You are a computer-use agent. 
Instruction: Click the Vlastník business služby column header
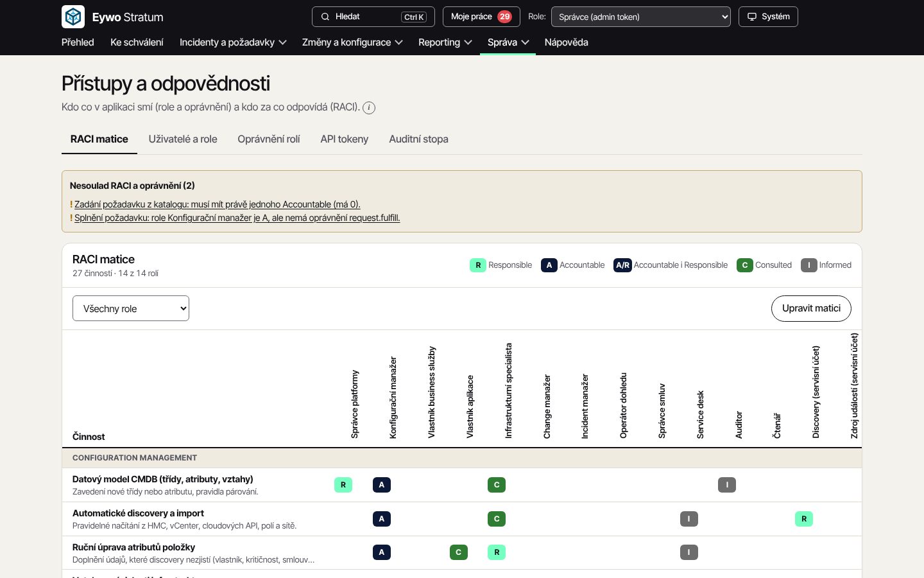tap(432, 392)
